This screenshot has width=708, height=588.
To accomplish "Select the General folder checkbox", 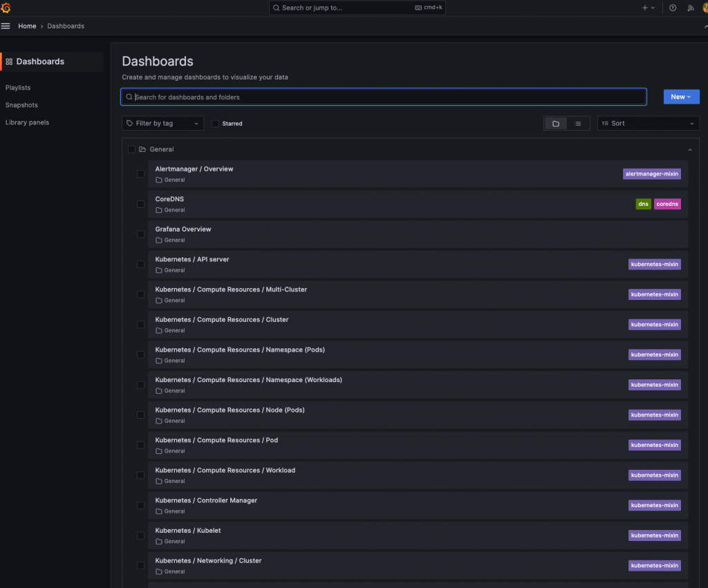I will coord(131,149).
